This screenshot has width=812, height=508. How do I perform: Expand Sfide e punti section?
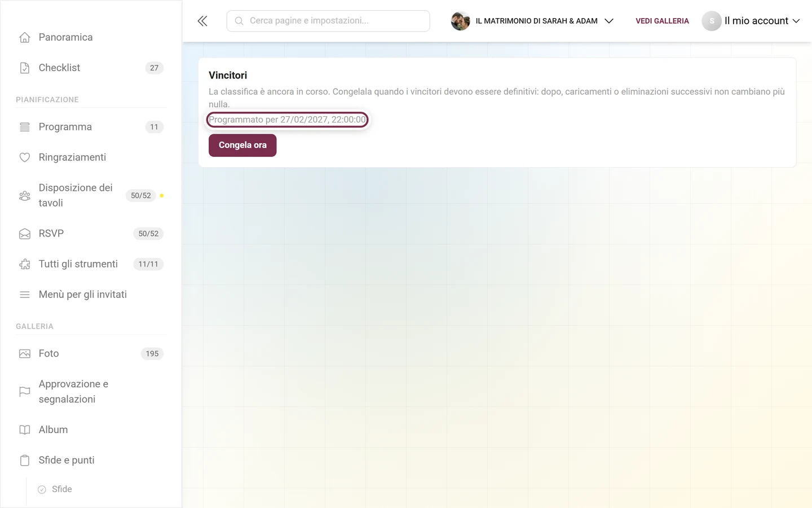91,461
